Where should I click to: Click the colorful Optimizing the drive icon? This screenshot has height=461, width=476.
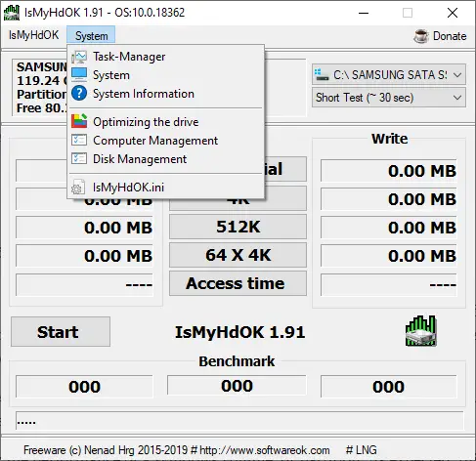(x=79, y=121)
